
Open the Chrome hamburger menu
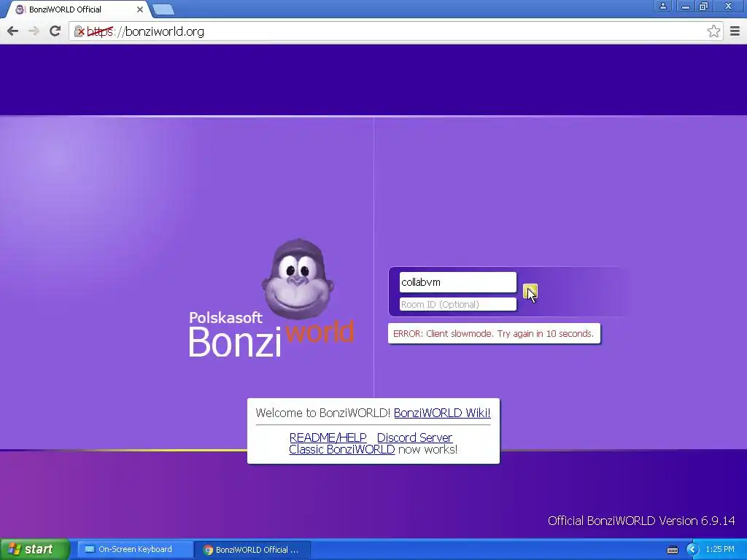735,31
